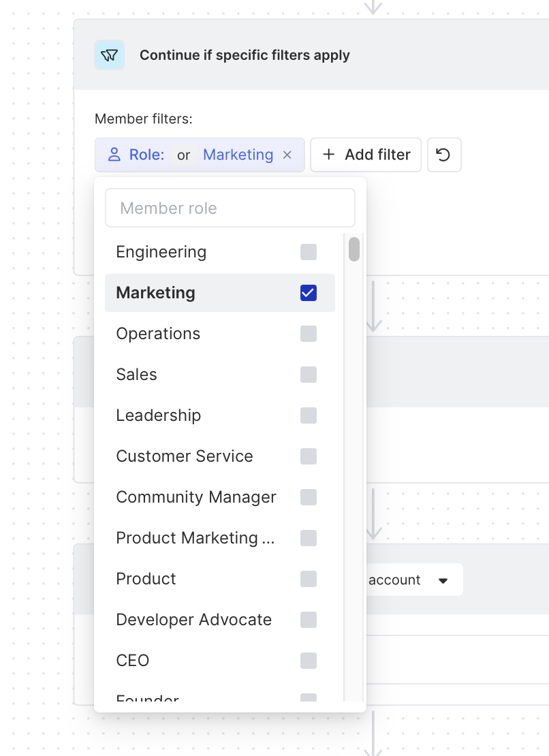Check the CEO role checkbox
Viewport: 549px width, 756px height.
pyautogui.click(x=309, y=661)
